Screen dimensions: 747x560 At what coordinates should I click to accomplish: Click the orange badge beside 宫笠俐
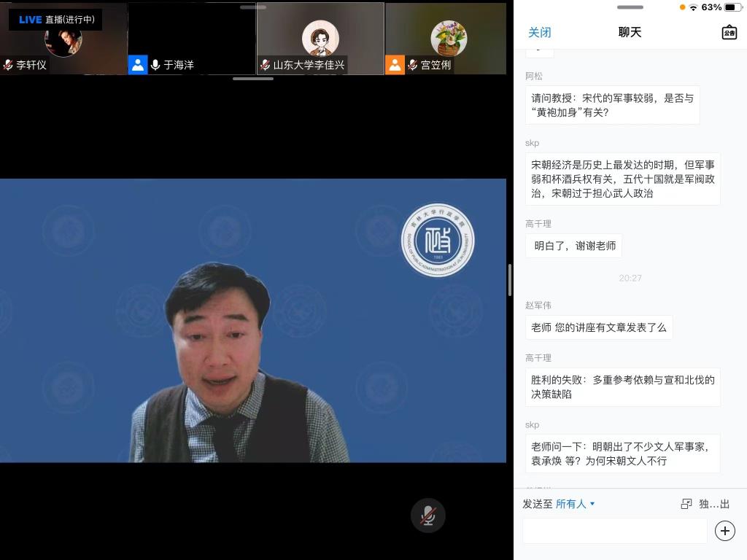[x=395, y=65]
